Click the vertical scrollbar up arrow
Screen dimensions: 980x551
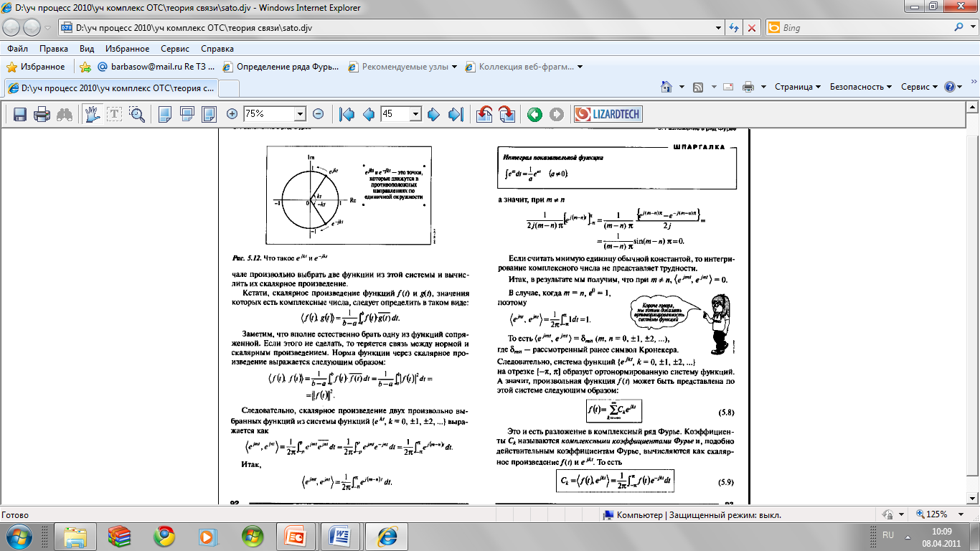(x=973, y=108)
